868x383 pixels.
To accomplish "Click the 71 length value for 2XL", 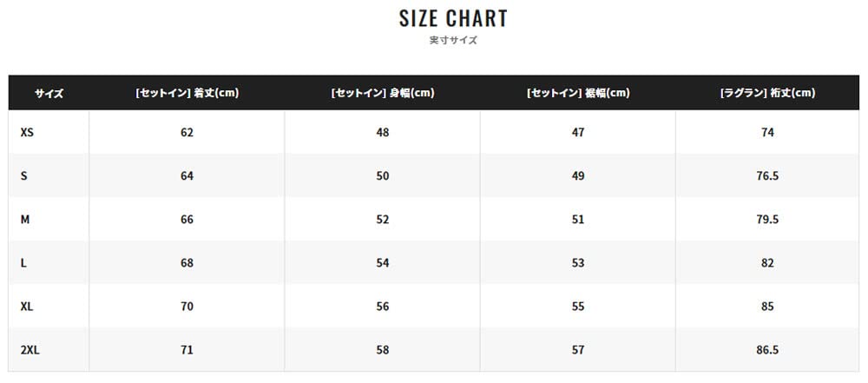I will tap(187, 349).
